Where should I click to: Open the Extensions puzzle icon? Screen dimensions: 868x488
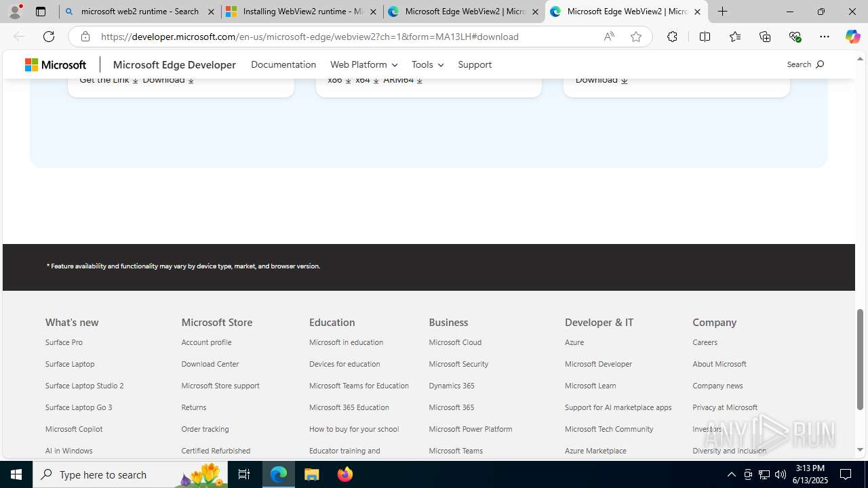click(x=672, y=37)
